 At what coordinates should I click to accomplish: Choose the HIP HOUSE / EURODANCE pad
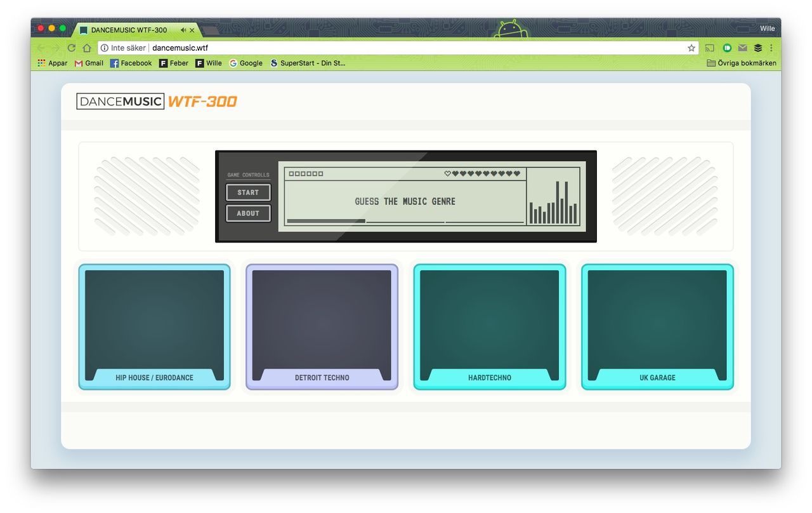[154, 327]
